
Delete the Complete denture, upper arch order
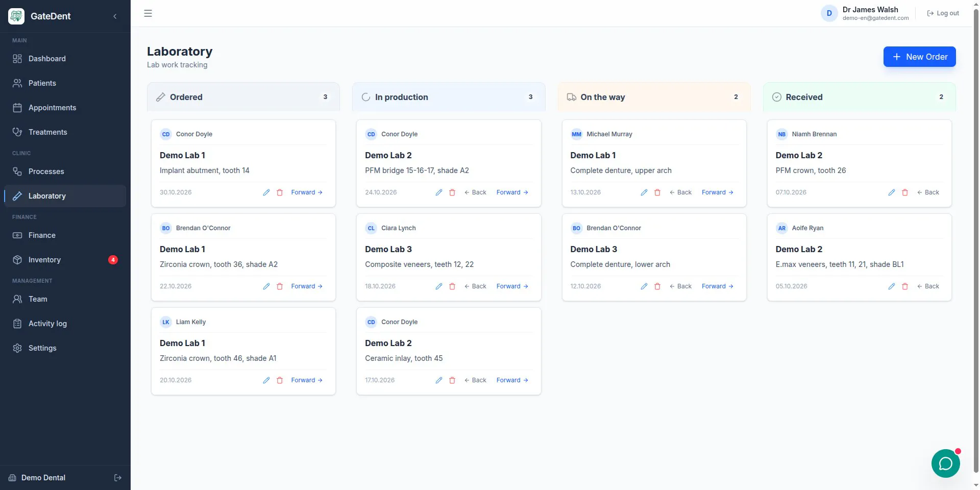(657, 192)
